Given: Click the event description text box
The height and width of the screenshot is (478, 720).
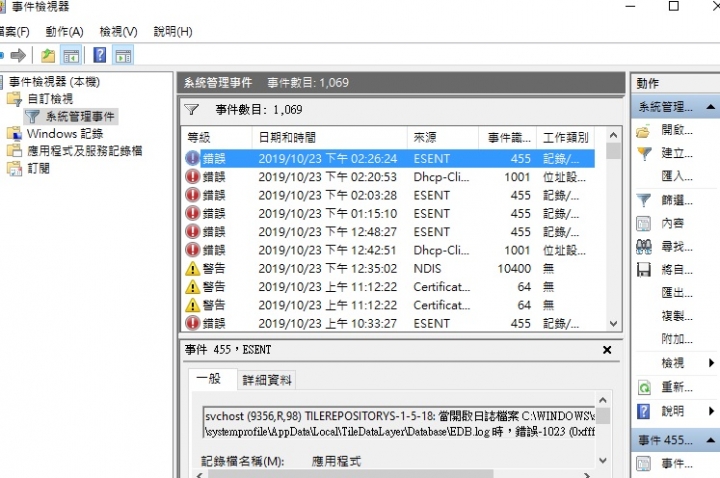Looking at the screenshot, I should (x=399, y=423).
